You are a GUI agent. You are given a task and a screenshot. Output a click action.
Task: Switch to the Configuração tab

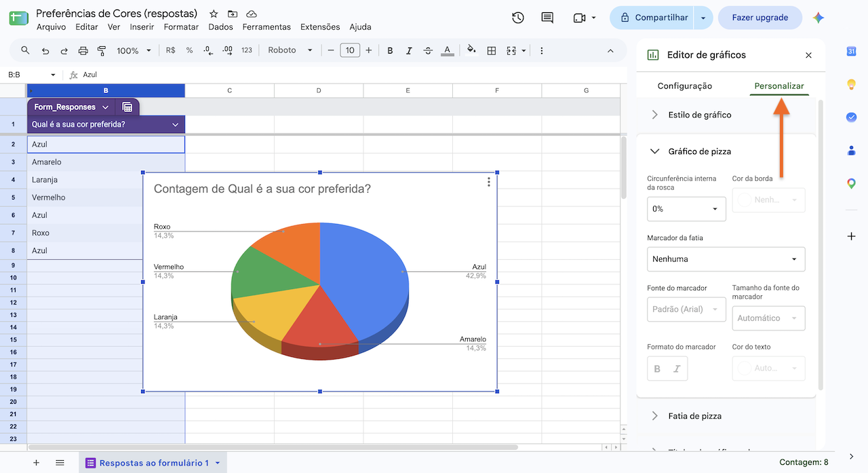685,86
